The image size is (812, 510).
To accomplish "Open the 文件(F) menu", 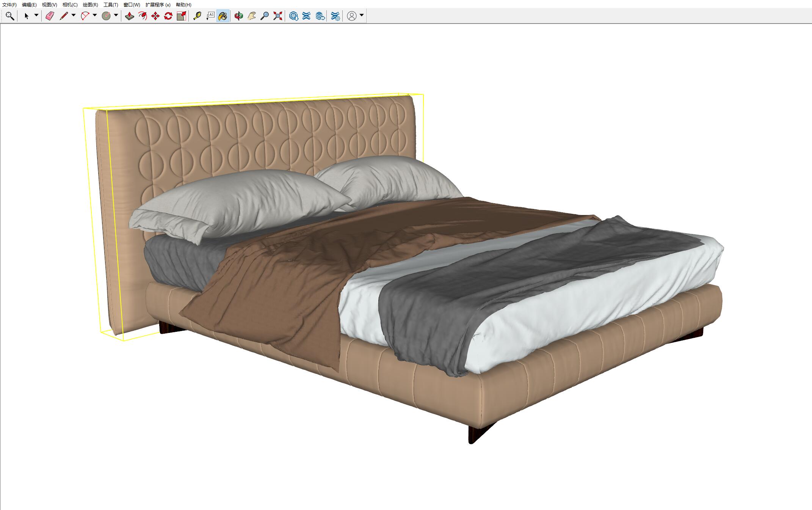I will [x=9, y=5].
